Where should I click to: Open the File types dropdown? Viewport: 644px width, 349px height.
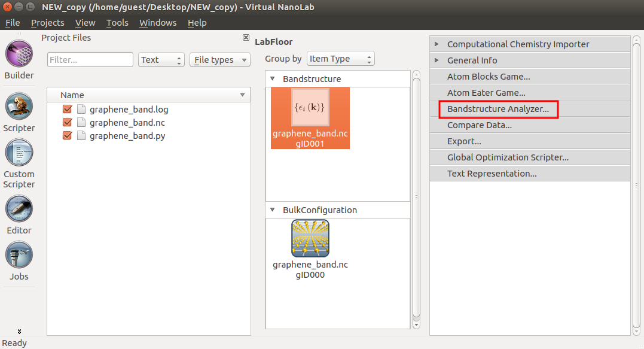coord(219,60)
